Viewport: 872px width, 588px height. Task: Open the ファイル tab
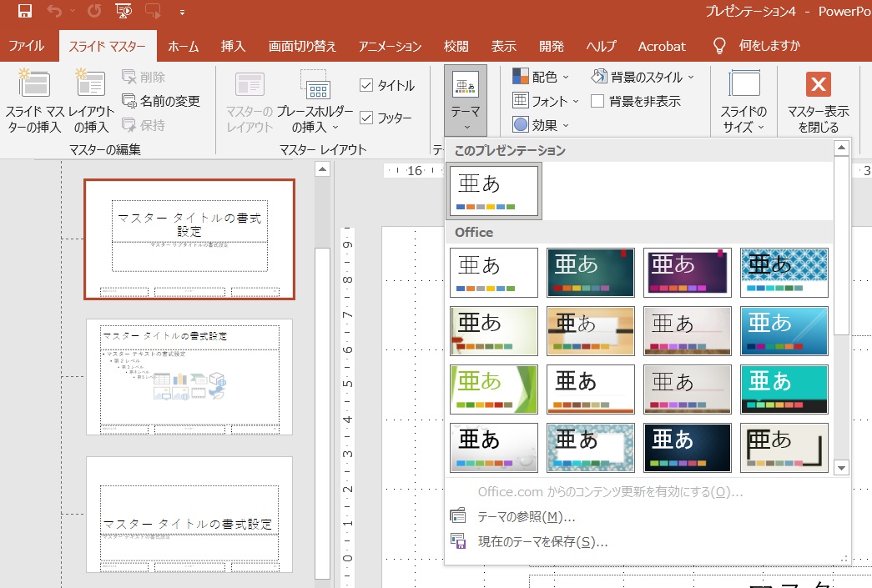click(x=26, y=46)
